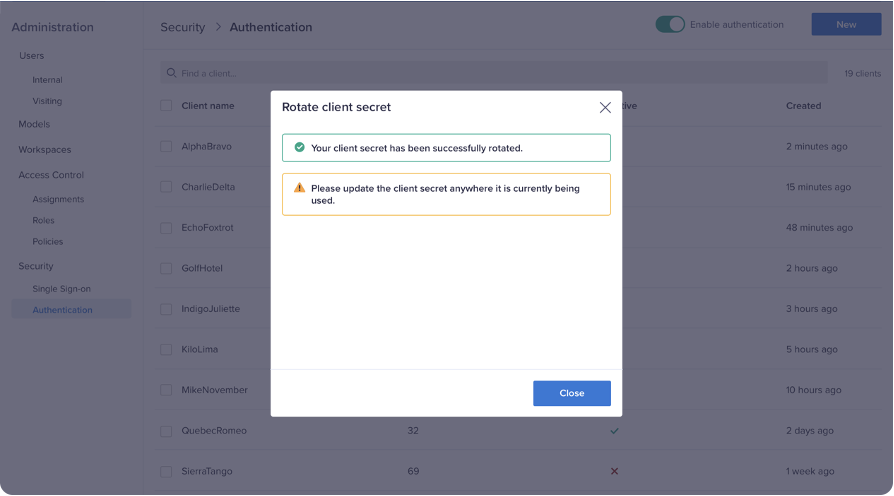Click the green check in QuebecRomeo row
Viewport: 894px width, 496px height.
[614, 431]
